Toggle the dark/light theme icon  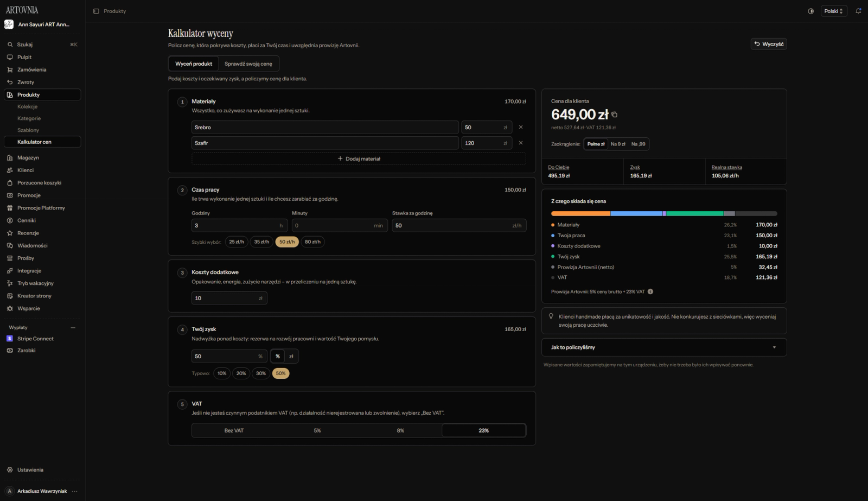(x=810, y=11)
